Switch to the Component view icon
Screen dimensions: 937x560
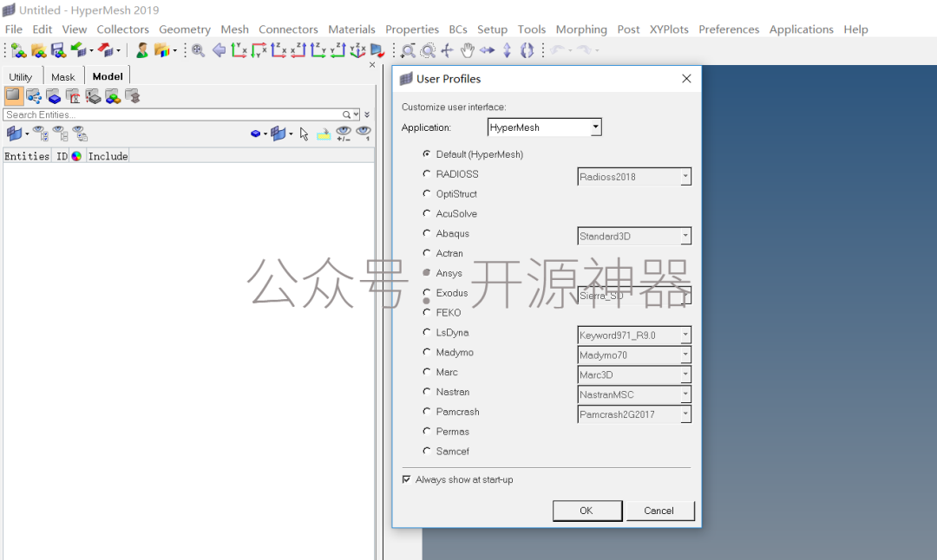[53, 96]
